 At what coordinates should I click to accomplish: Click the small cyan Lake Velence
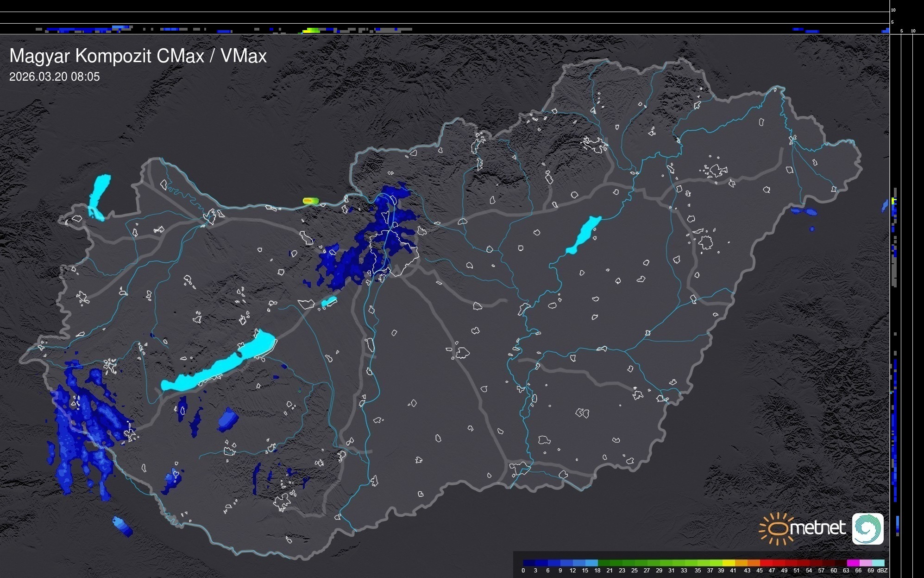click(x=329, y=302)
